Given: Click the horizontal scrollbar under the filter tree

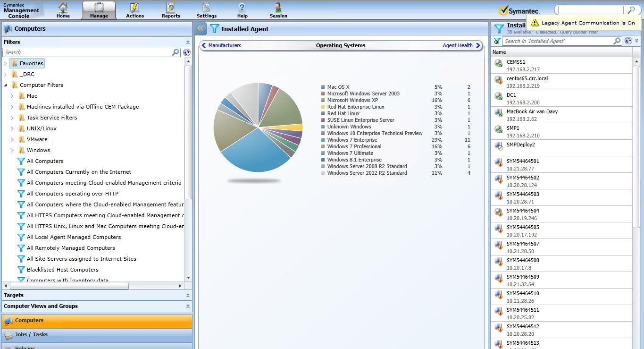Looking at the screenshot, I should tap(69, 286).
